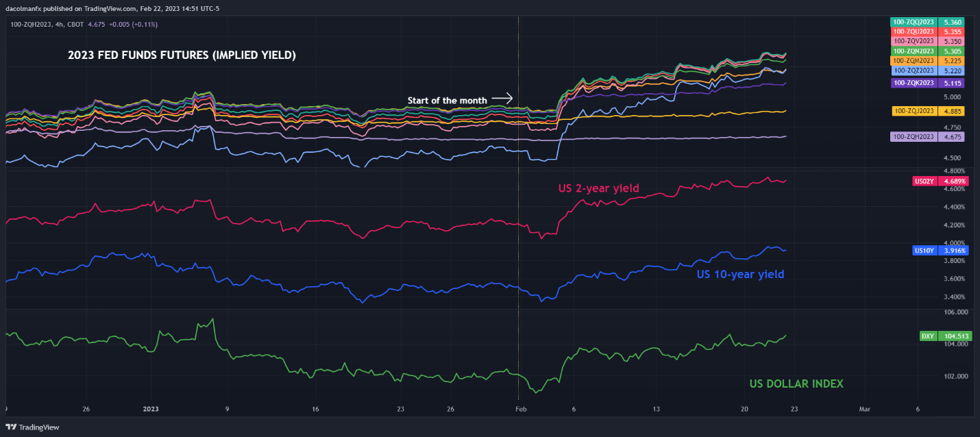Select the 5.115 price value tag
Screen dimensions: 980x437
(951, 83)
